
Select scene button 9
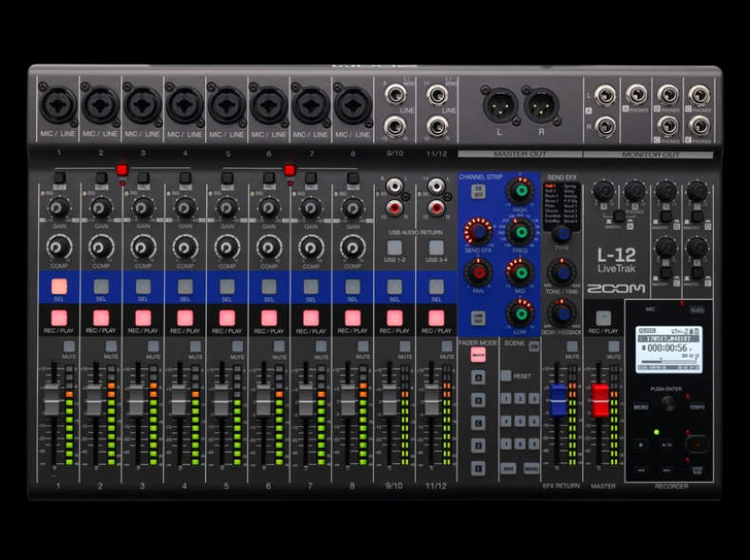pos(534,444)
